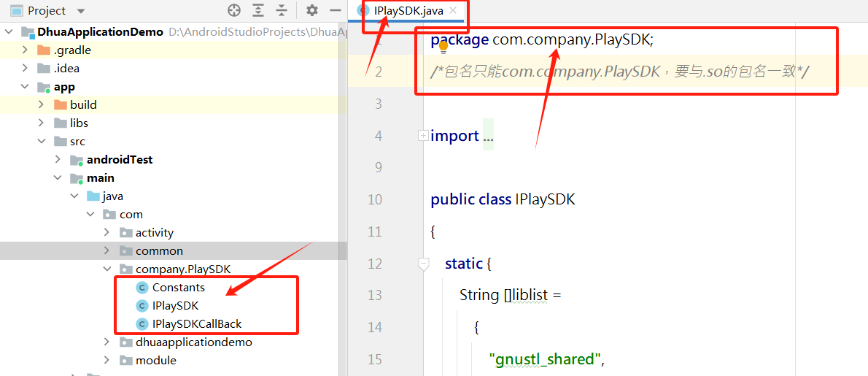This screenshot has width=868, height=376.
Task: Expand the .idea folder
Action: click(x=25, y=68)
